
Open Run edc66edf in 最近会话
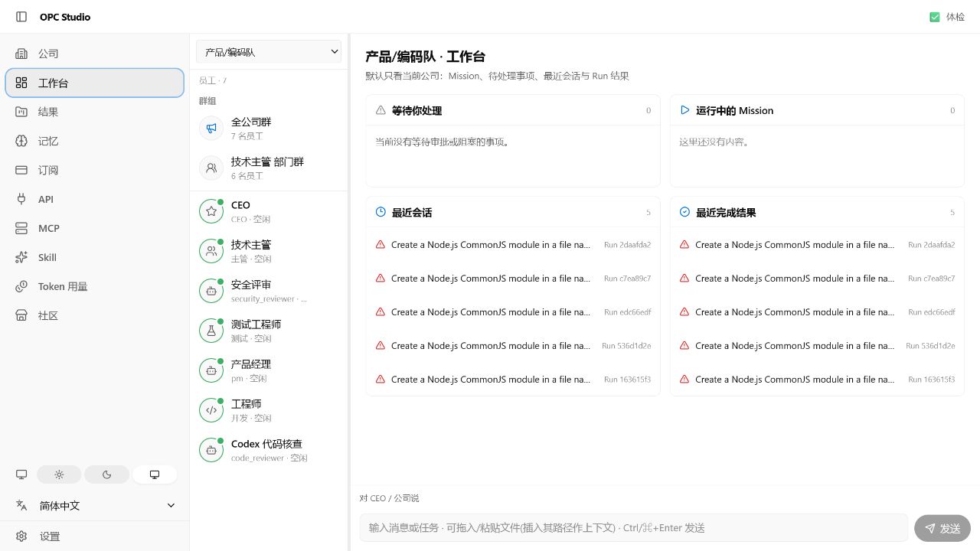[513, 312]
